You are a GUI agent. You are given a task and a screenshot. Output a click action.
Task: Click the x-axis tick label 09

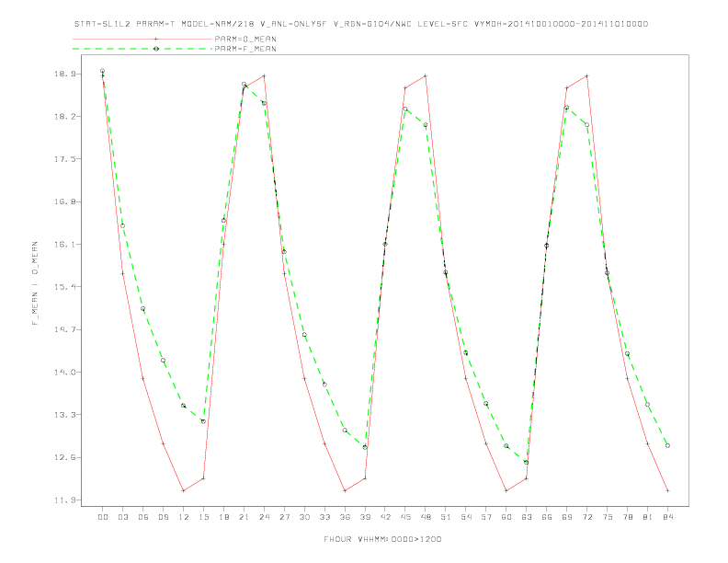tap(163, 517)
